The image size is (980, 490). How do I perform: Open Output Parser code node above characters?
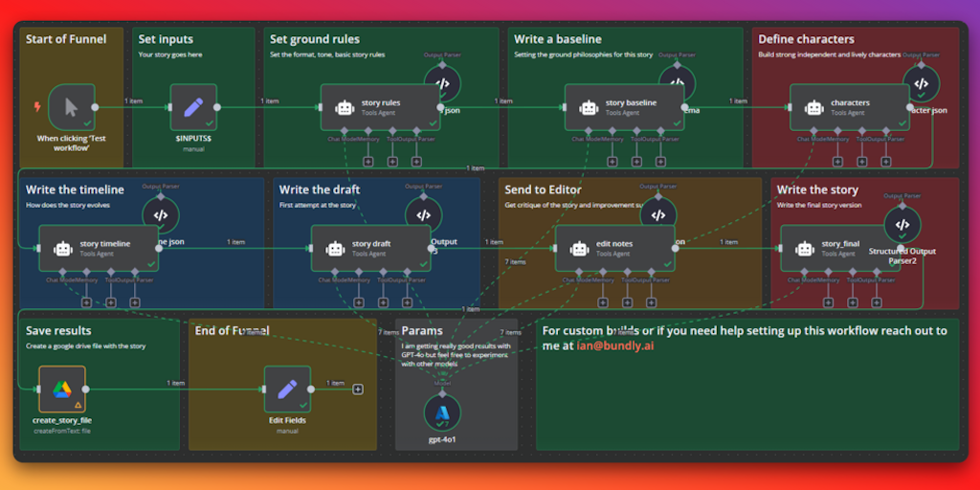(922, 84)
